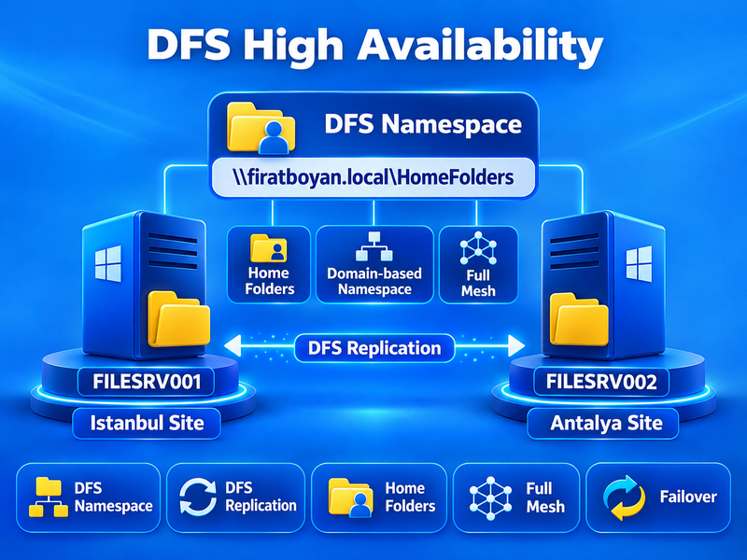Click the Domain-based Namespace text
747x560 pixels.
374,281
